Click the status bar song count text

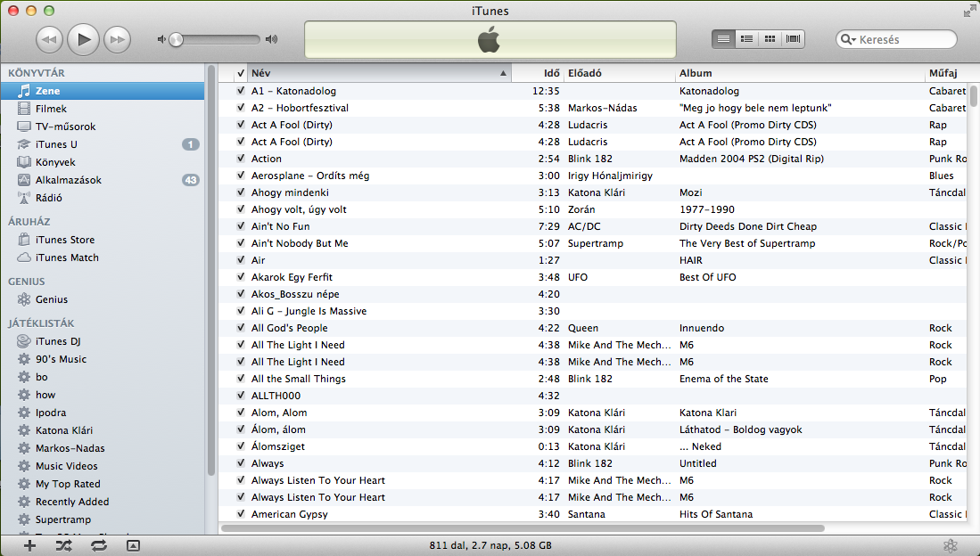[490, 545]
